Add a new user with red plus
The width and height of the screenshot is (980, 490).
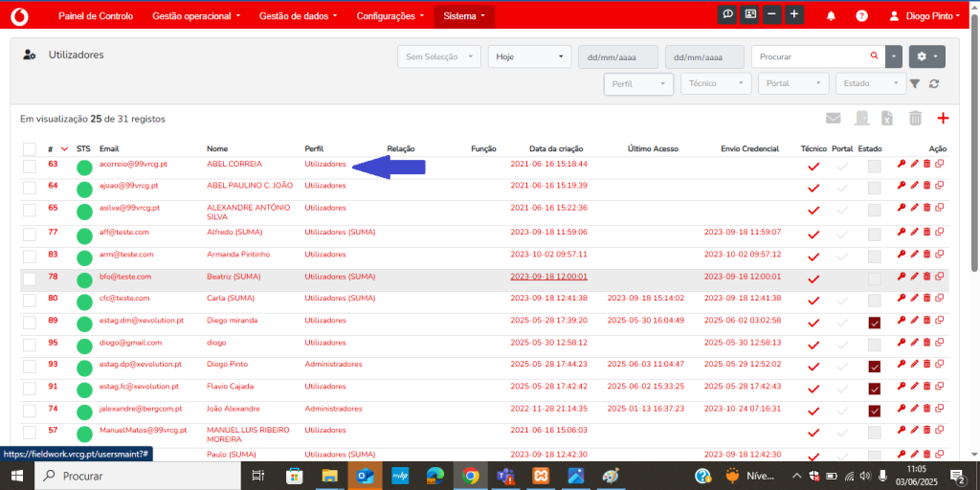[x=943, y=118]
